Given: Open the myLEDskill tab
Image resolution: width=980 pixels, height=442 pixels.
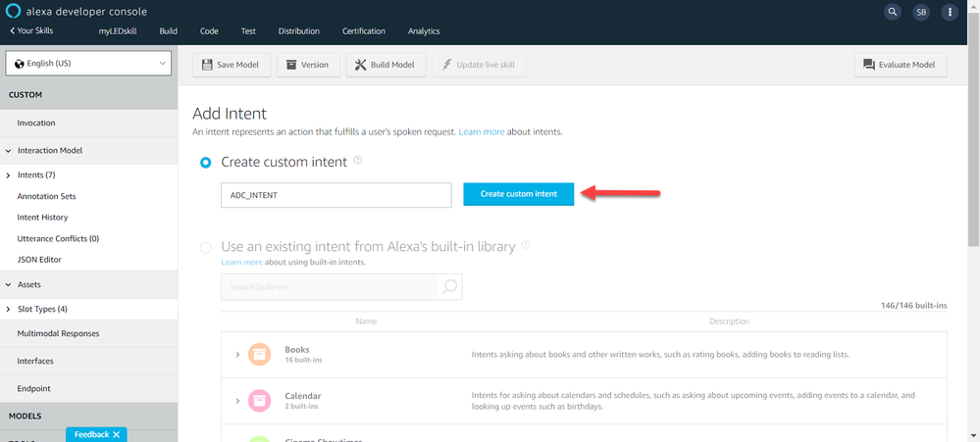Looking at the screenshot, I should [118, 31].
